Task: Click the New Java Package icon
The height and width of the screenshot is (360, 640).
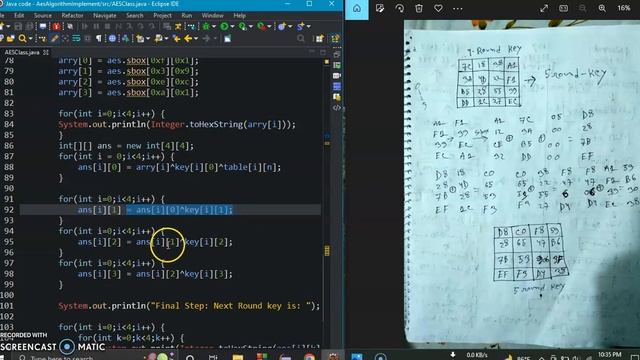Action: pyautogui.click(x=282, y=26)
